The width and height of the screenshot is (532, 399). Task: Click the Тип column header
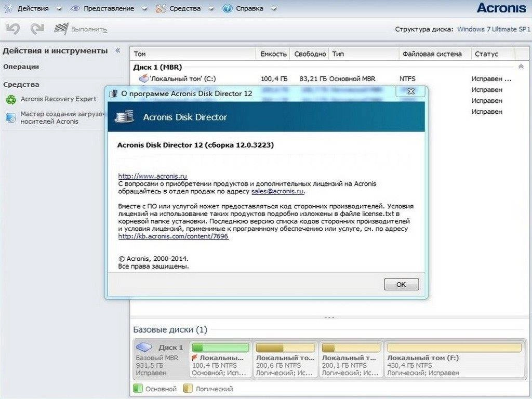point(364,54)
